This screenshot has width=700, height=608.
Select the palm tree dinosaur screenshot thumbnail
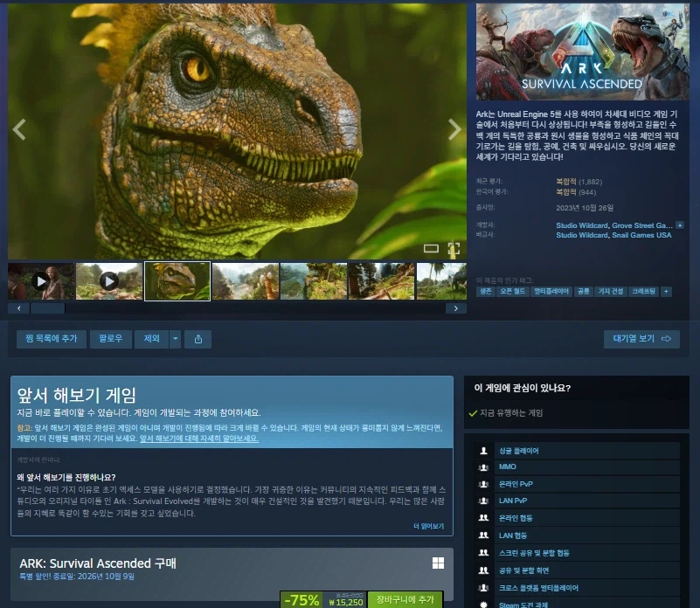click(x=441, y=281)
